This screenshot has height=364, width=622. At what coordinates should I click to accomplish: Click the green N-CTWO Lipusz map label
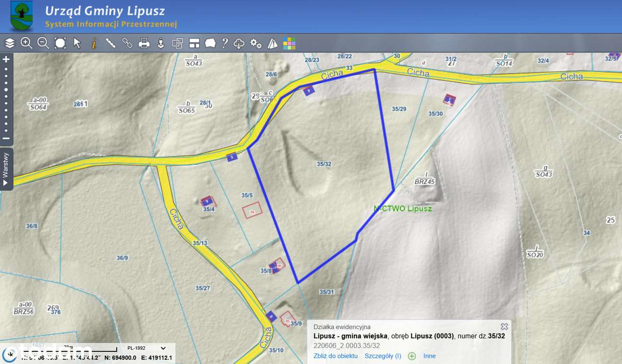tap(403, 208)
